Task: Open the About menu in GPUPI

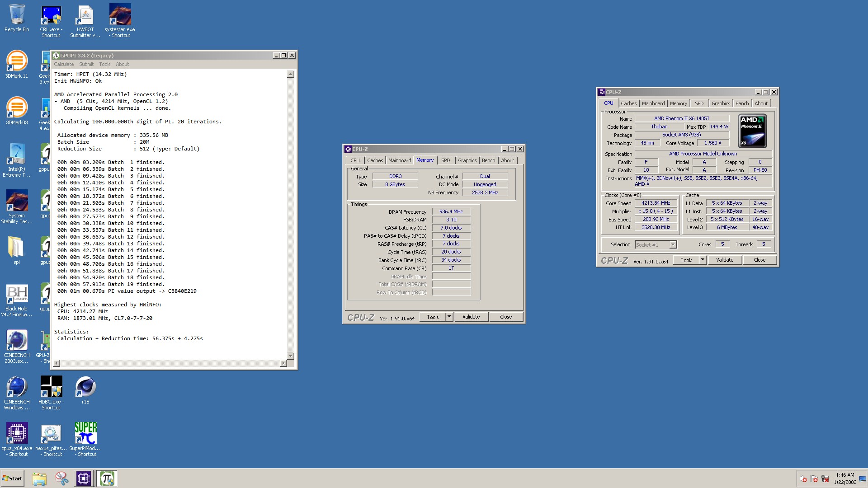Action: coord(122,64)
